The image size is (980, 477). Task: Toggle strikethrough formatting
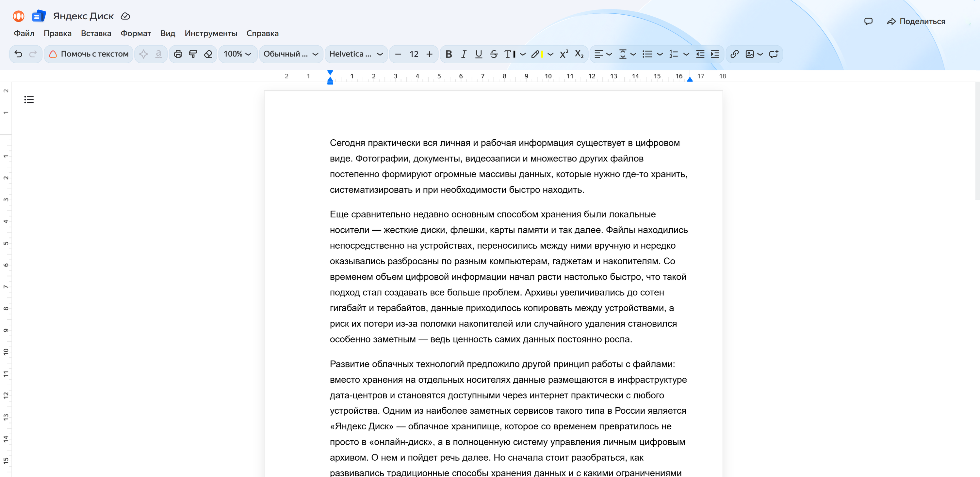pyautogui.click(x=494, y=54)
